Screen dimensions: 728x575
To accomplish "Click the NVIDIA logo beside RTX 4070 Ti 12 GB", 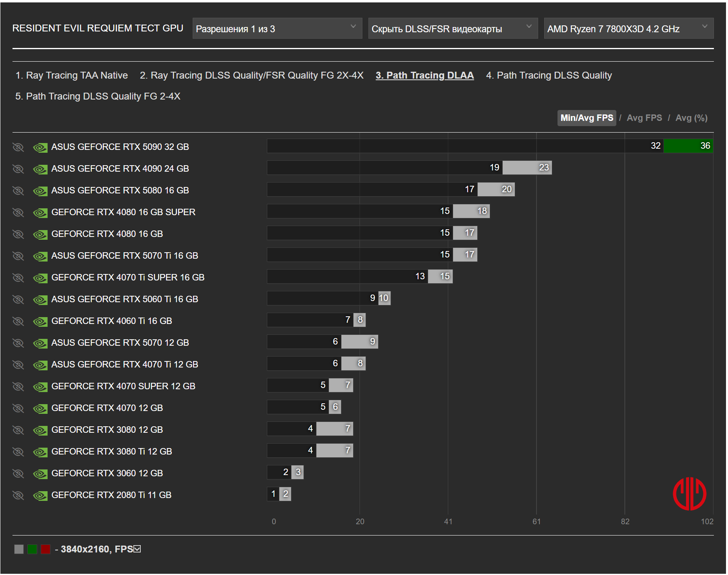I will tap(40, 365).
